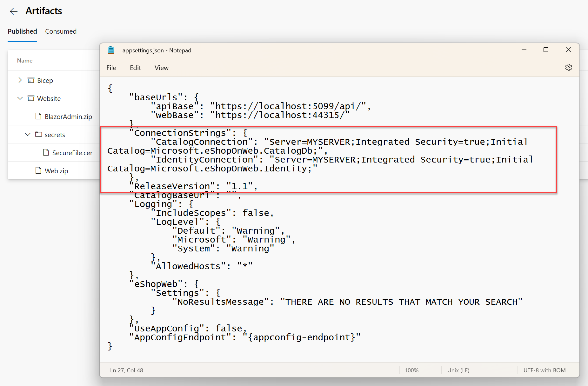The image size is (588, 386).
Task: Switch to the Consumed tab
Action: tap(61, 31)
